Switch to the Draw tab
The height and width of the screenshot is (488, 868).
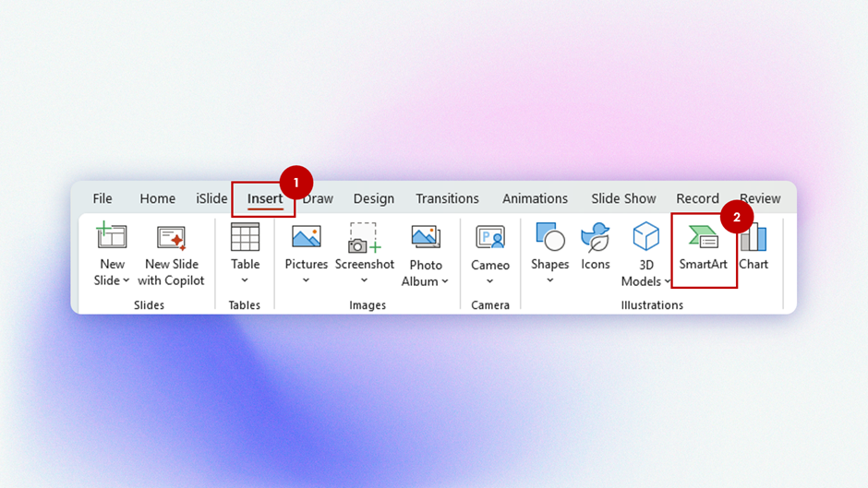tap(319, 198)
